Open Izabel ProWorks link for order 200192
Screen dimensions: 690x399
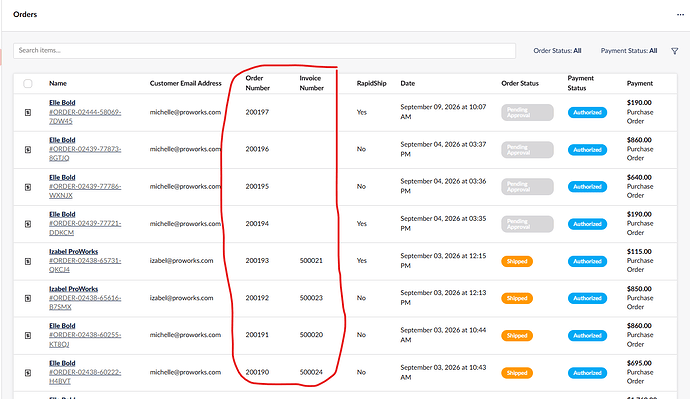pos(73,289)
